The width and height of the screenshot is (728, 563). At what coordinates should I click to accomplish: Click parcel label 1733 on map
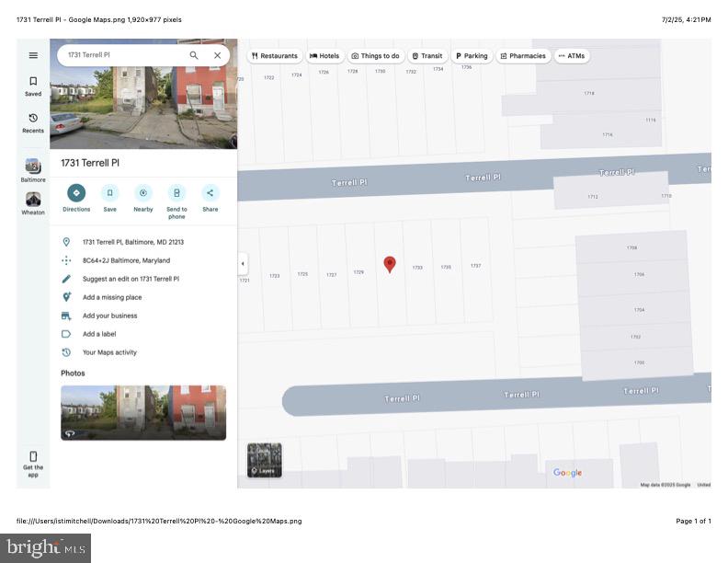click(x=417, y=268)
